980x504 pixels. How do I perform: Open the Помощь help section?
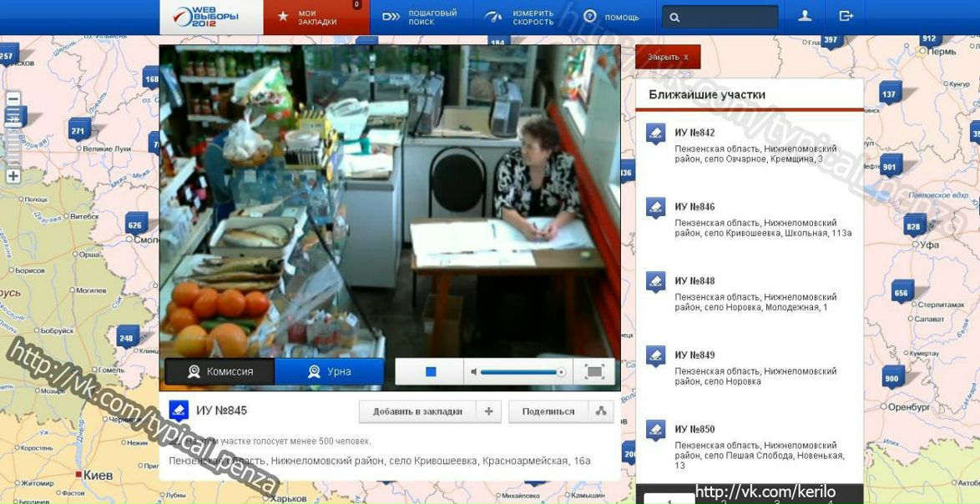point(612,18)
